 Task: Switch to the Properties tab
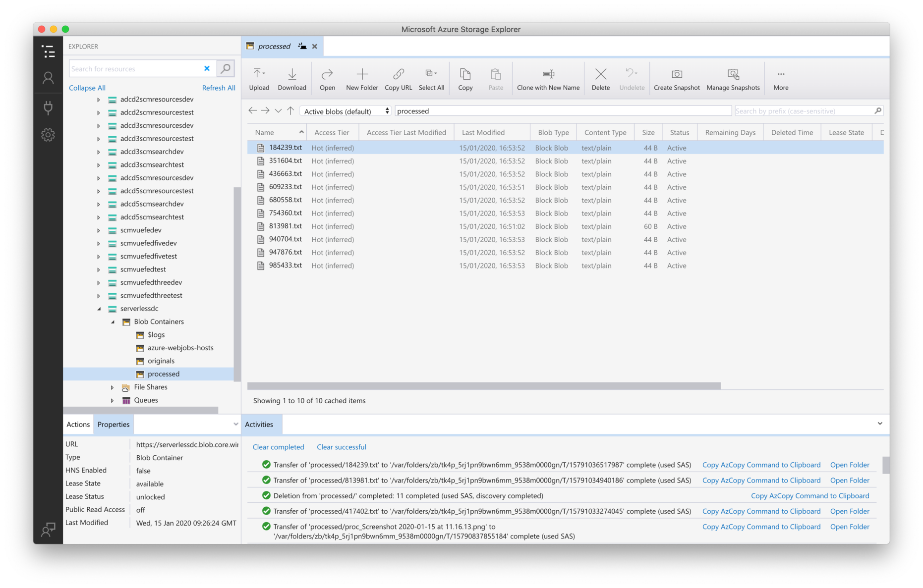click(113, 424)
